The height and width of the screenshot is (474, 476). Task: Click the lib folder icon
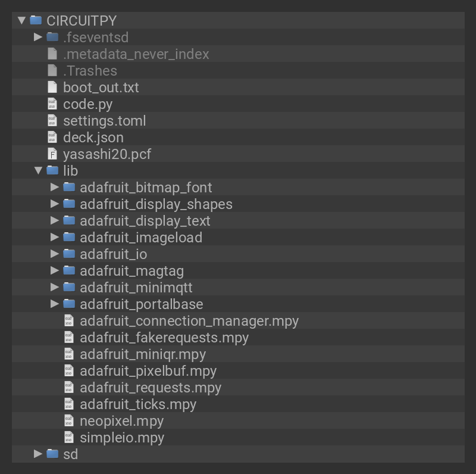click(x=52, y=171)
